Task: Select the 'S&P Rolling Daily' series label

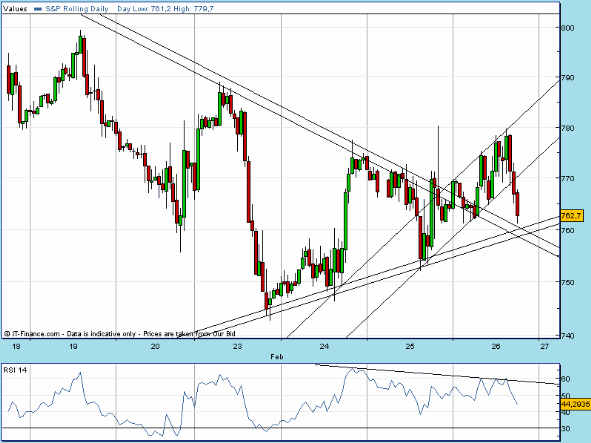Action: pos(77,9)
